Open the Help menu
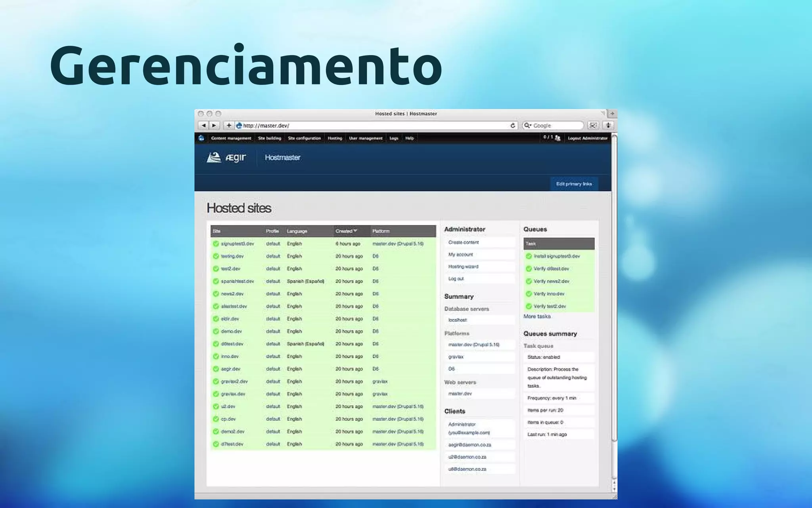This screenshot has height=508, width=812. coord(410,138)
